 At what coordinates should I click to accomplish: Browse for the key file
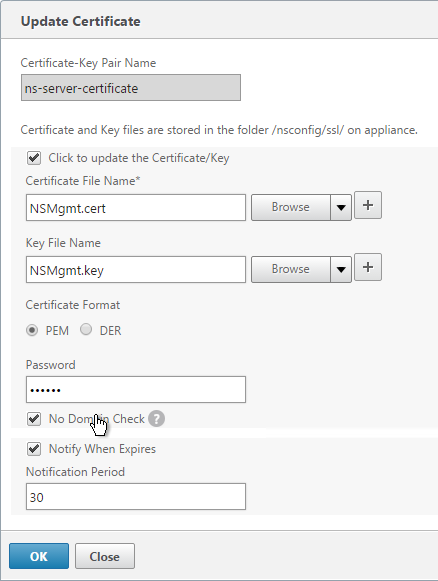pos(291,269)
